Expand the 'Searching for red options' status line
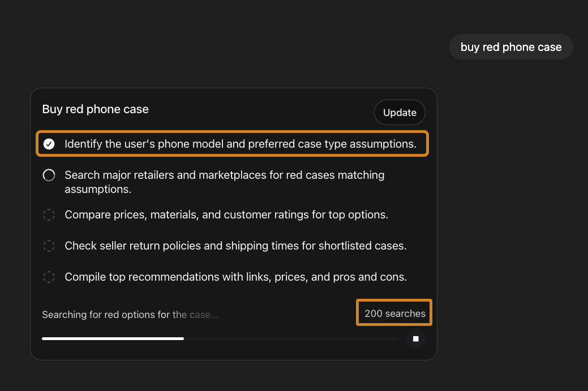 (x=130, y=315)
